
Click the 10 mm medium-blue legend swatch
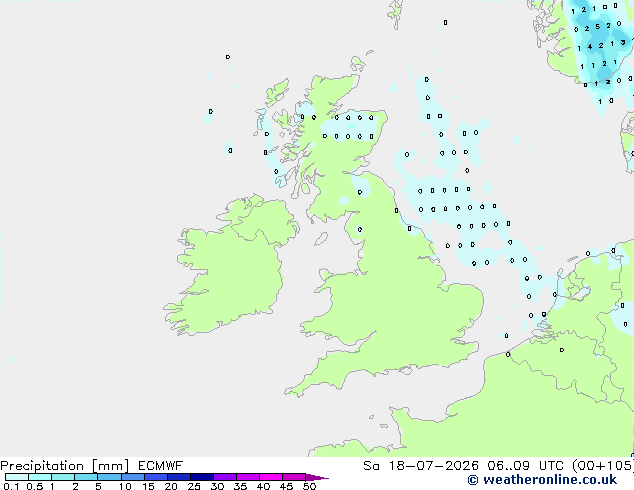coord(133,477)
